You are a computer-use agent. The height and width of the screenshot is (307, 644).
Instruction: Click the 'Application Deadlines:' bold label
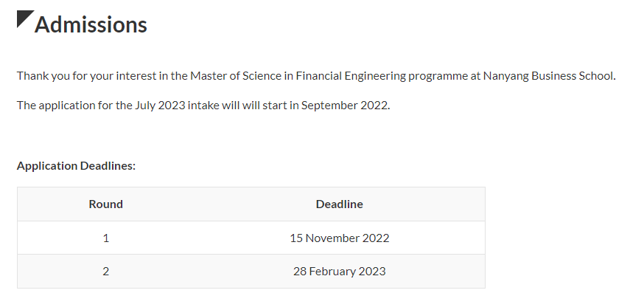coord(76,166)
